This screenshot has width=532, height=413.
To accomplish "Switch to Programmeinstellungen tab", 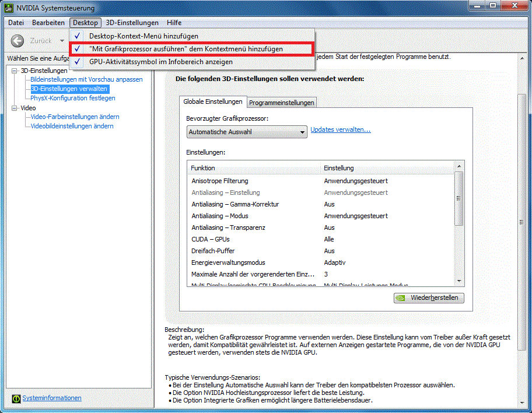I will 282,103.
